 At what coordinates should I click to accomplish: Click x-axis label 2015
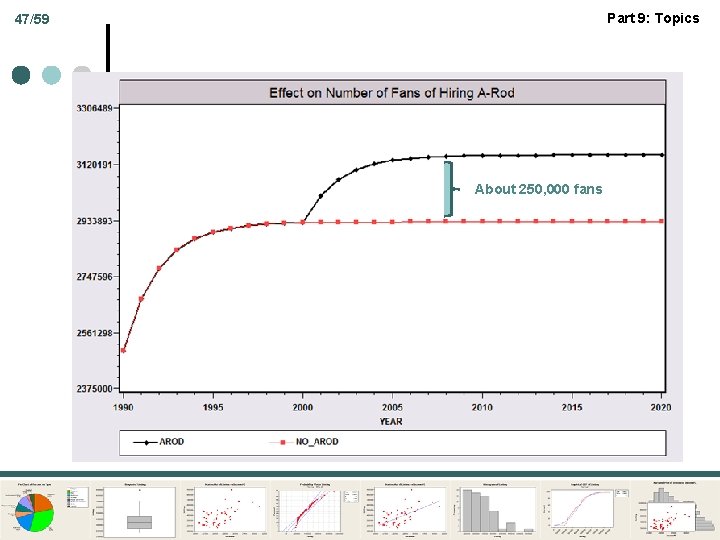(x=572, y=407)
